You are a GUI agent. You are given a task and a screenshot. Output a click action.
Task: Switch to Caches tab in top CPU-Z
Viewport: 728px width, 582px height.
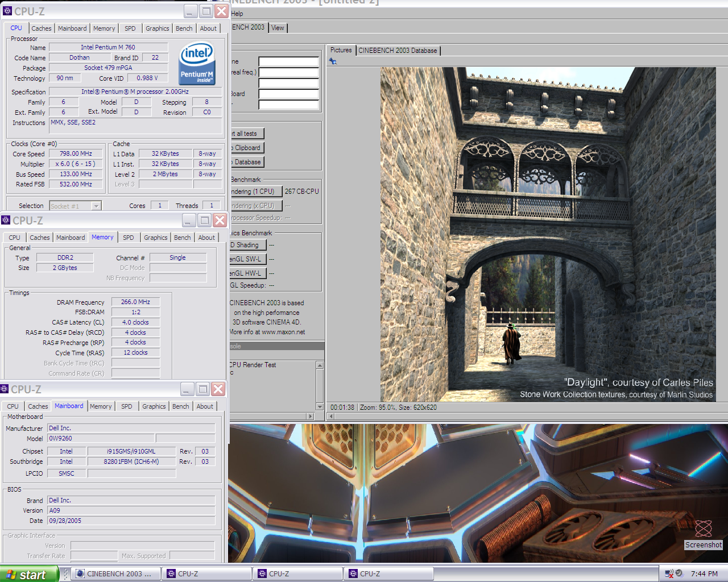pyautogui.click(x=42, y=28)
